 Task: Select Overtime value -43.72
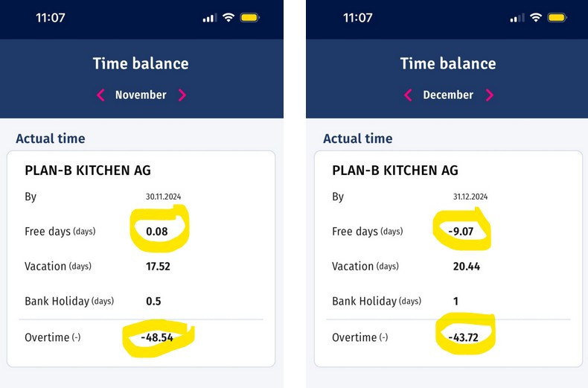pyautogui.click(x=464, y=337)
